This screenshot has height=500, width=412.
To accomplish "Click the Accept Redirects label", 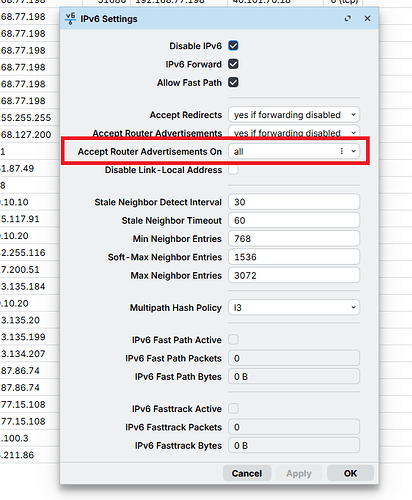I will pos(186,115).
